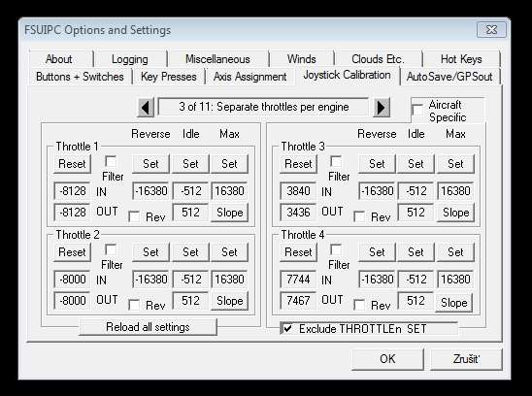The width and height of the screenshot is (532, 396).
Task: Reset Throttle 2 calibration
Action: pyautogui.click(x=72, y=252)
